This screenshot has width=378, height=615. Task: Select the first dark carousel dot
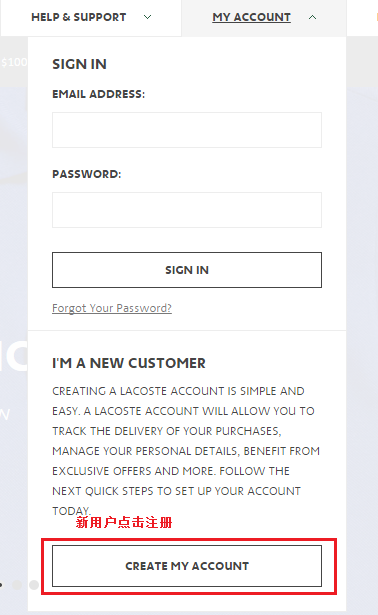(x=1, y=585)
